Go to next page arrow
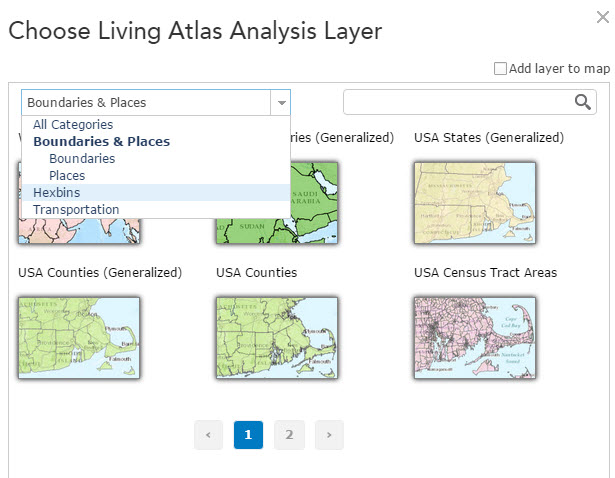Viewport: 615px width, 478px height. tap(329, 435)
